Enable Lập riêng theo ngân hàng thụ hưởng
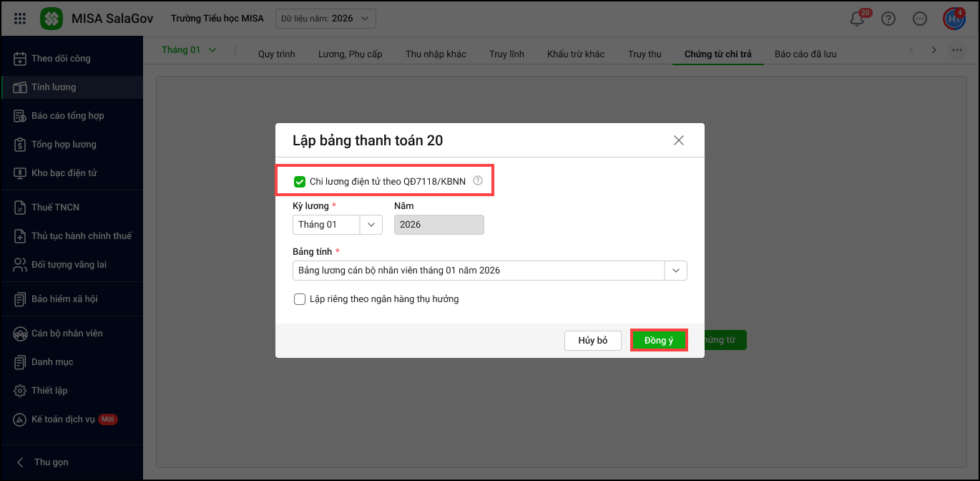This screenshot has height=481, width=980. pyautogui.click(x=300, y=299)
